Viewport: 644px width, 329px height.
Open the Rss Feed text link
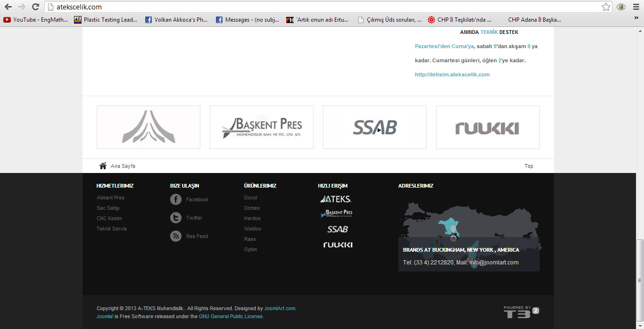coord(197,236)
